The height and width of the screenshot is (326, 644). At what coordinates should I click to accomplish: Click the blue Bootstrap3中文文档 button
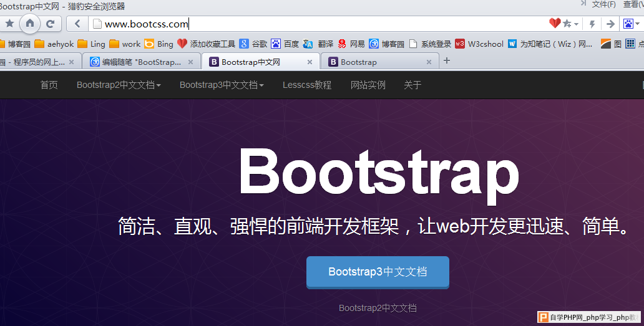(x=378, y=272)
